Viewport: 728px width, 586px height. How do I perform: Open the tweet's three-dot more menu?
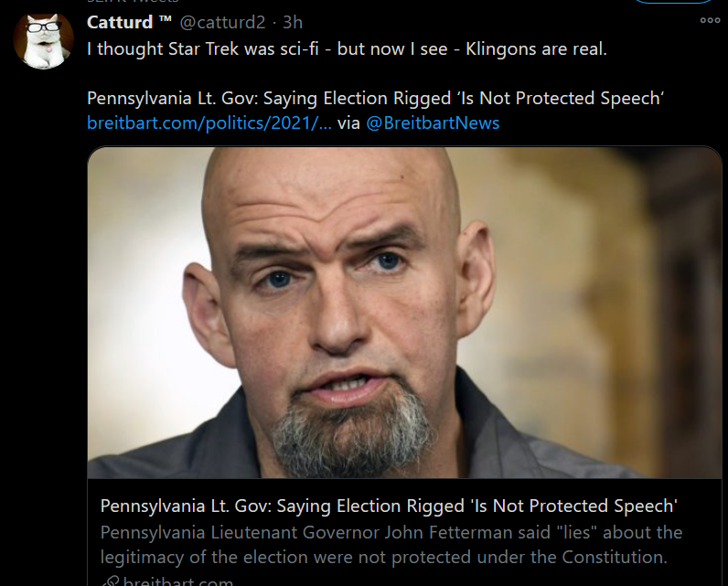[x=710, y=21]
